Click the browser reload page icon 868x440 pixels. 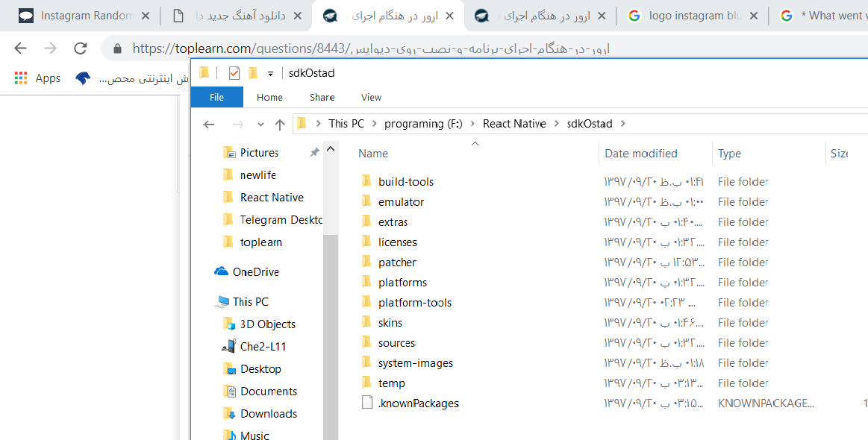pyautogui.click(x=81, y=48)
